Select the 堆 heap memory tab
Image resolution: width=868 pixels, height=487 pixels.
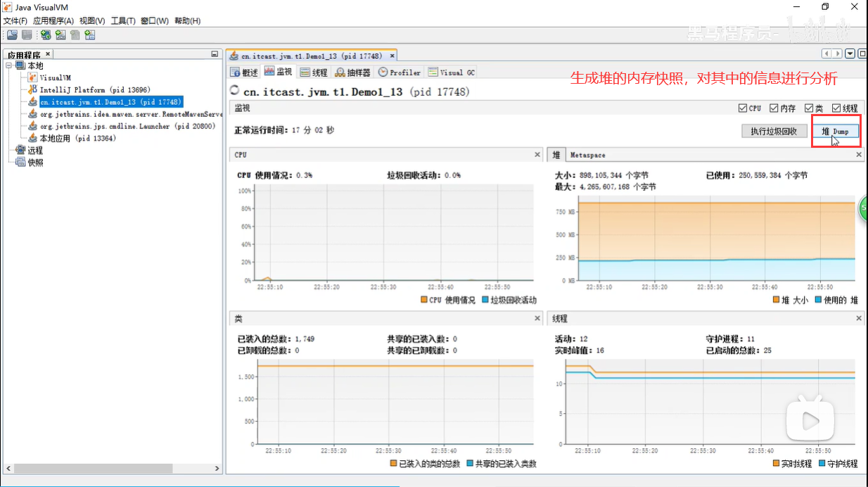tap(556, 155)
